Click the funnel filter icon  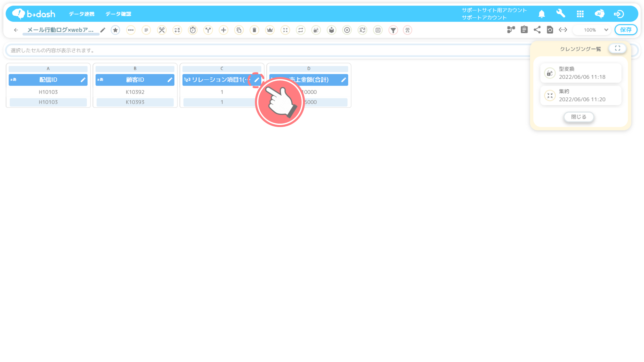pyautogui.click(x=393, y=30)
